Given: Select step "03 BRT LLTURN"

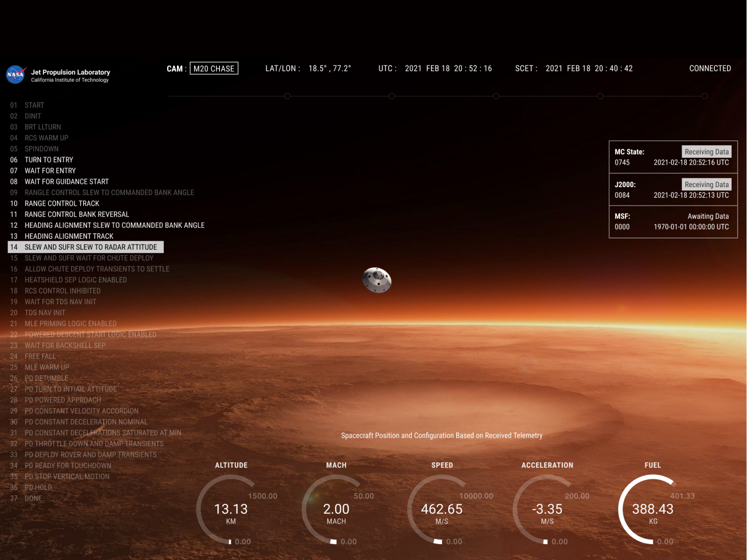Looking at the screenshot, I should tap(35, 127).
